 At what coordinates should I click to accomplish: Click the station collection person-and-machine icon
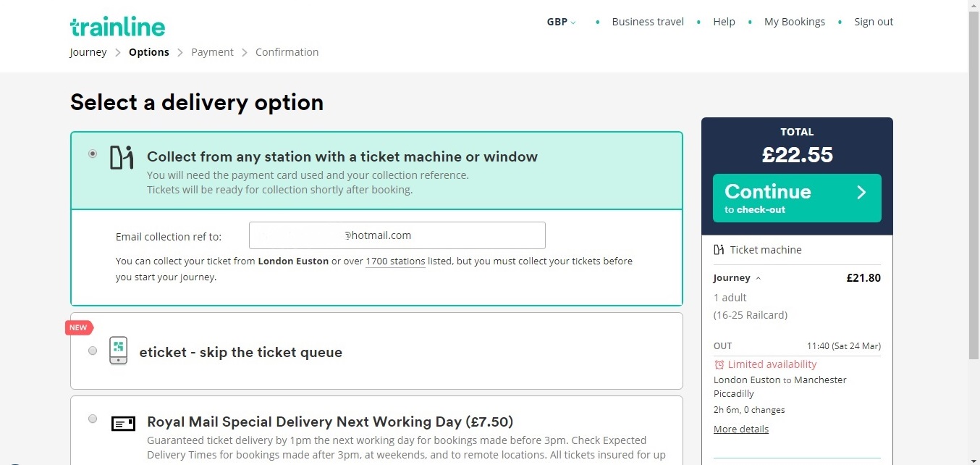tap(122, 157)
